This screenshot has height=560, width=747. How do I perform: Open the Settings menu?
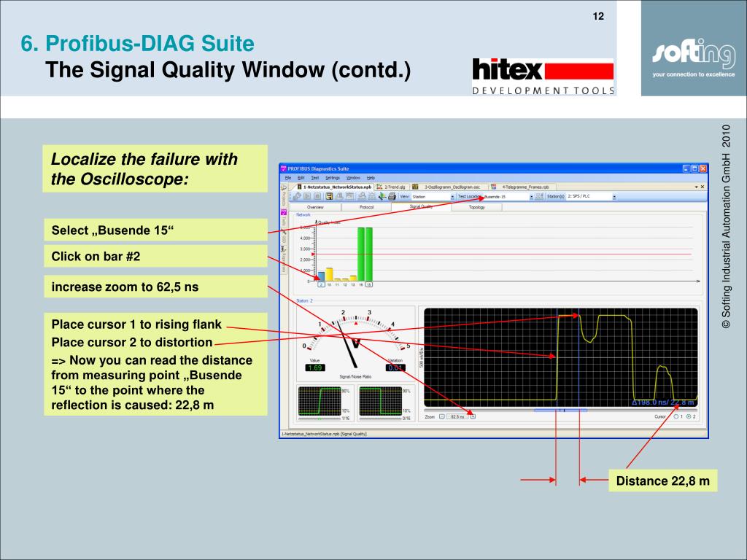[333, 178]
